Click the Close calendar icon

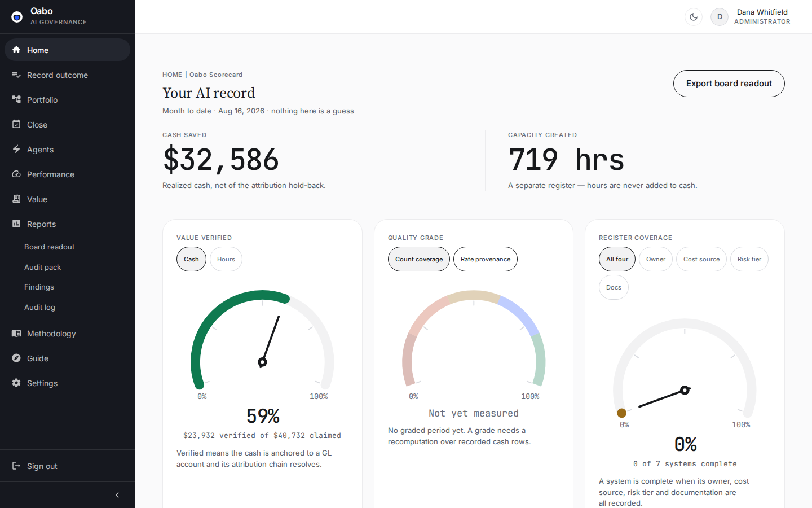(16, 124)
